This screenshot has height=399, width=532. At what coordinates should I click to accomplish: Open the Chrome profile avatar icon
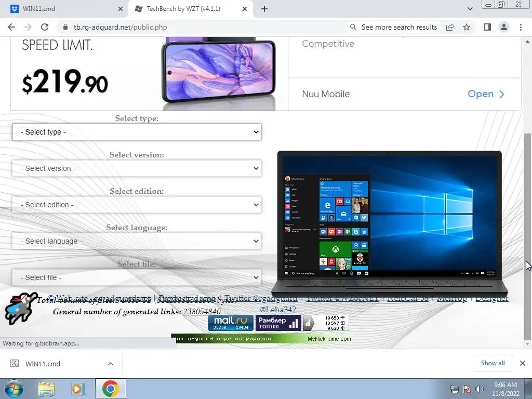[504, 27]
